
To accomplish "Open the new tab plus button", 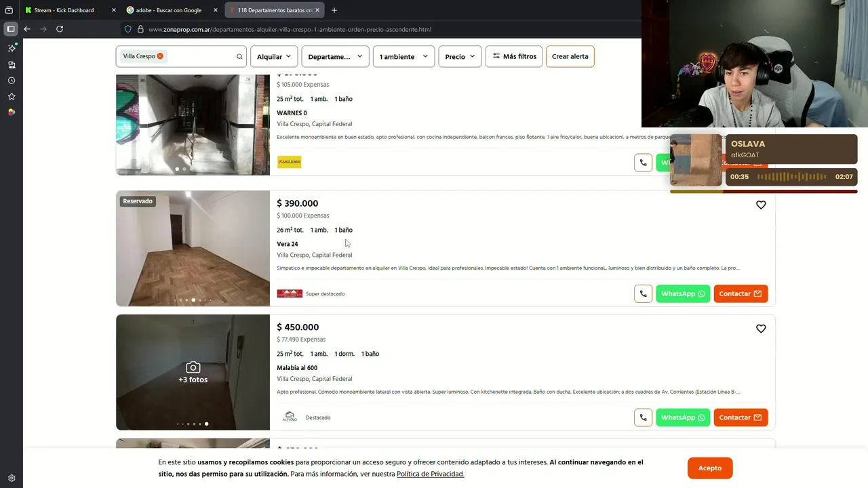I will click(x=334, y=10).
